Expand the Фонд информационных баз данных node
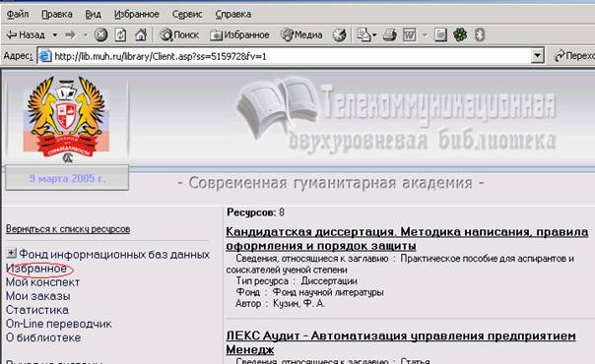This screenshot has width=595, height=364. click(12, 253)
